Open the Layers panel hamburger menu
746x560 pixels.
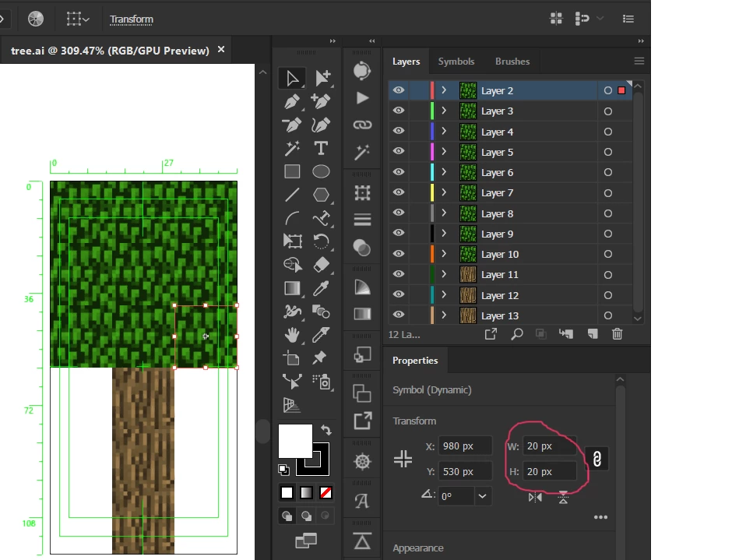(639, 61)
